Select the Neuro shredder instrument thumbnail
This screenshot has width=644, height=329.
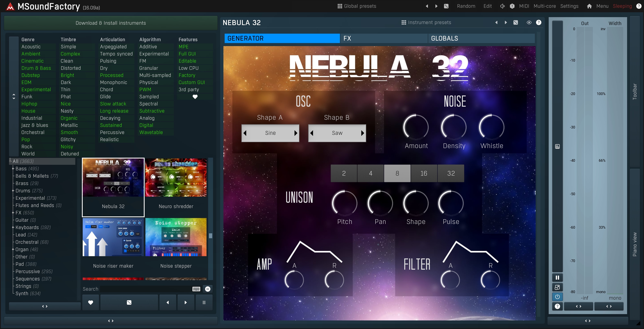(x=176, y=187)
